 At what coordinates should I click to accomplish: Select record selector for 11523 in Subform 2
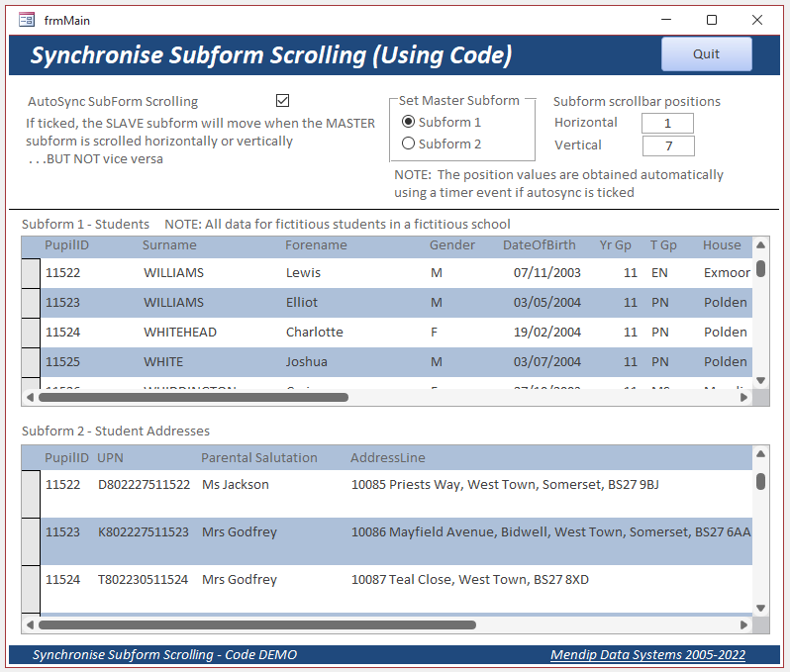(x=31, y=541)
